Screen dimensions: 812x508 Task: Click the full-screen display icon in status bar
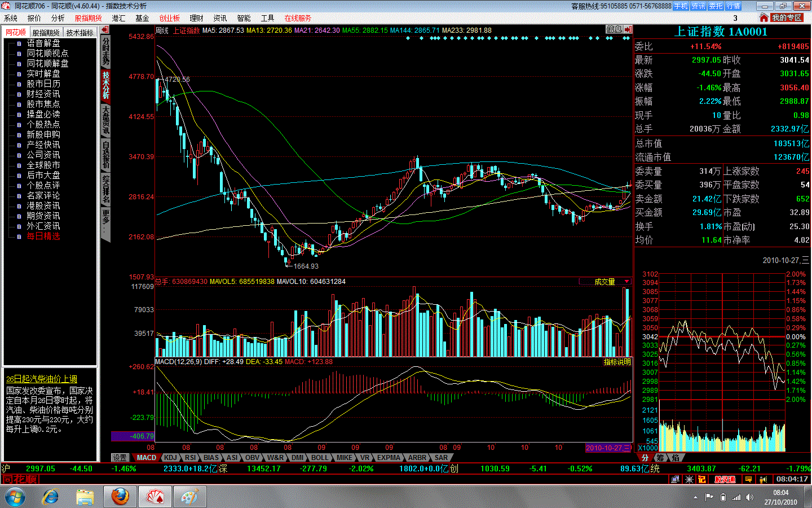point(689,479)
